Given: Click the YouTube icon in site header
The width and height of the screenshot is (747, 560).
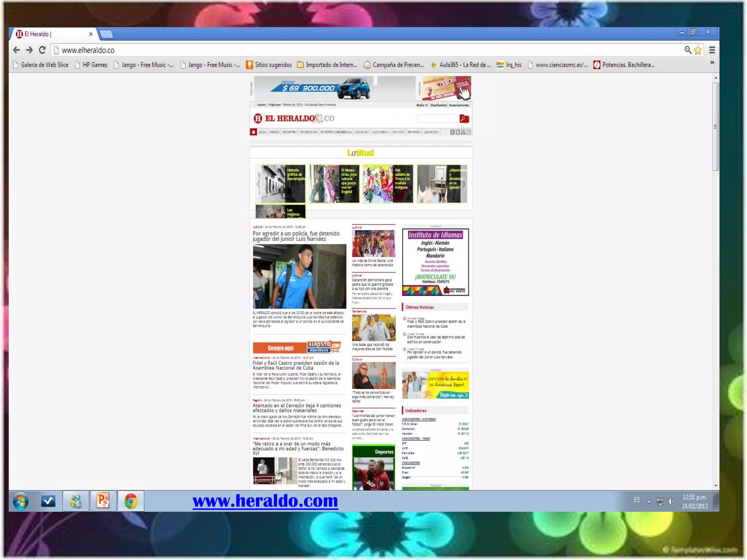Looking at the screenshot, I should (x=463, y=132).
